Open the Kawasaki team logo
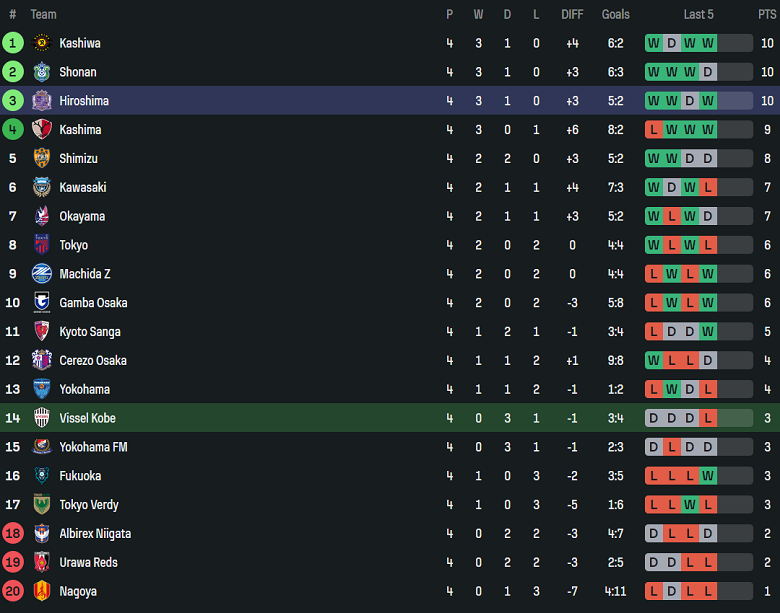Viewport: 780px width, 613px height. pos(42,187)
